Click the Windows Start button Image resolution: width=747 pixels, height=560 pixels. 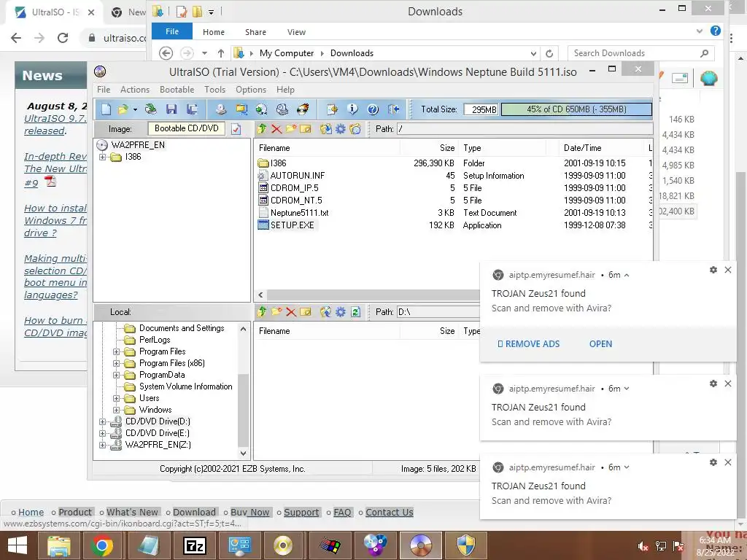coord(18,545)
